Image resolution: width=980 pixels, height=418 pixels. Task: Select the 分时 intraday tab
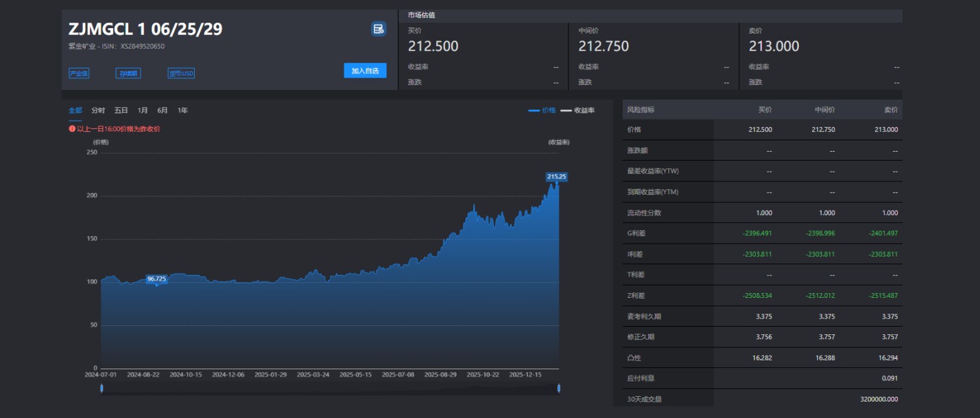tap(98, 111)
